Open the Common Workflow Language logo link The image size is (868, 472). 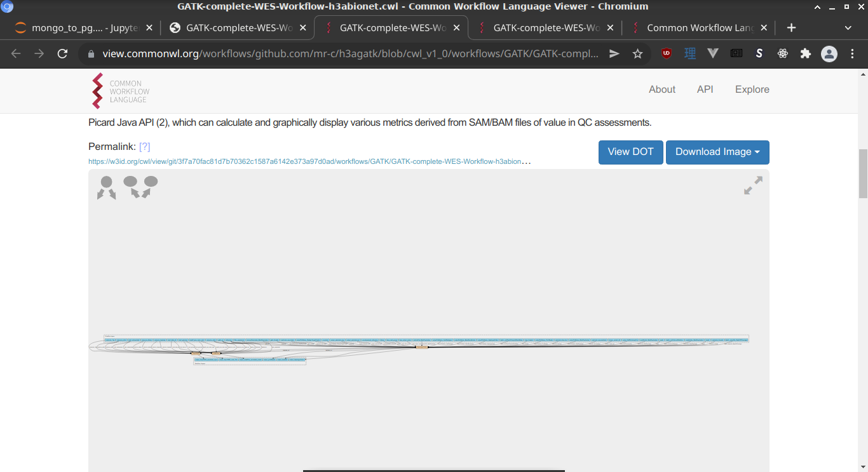(x=121, y=91)
